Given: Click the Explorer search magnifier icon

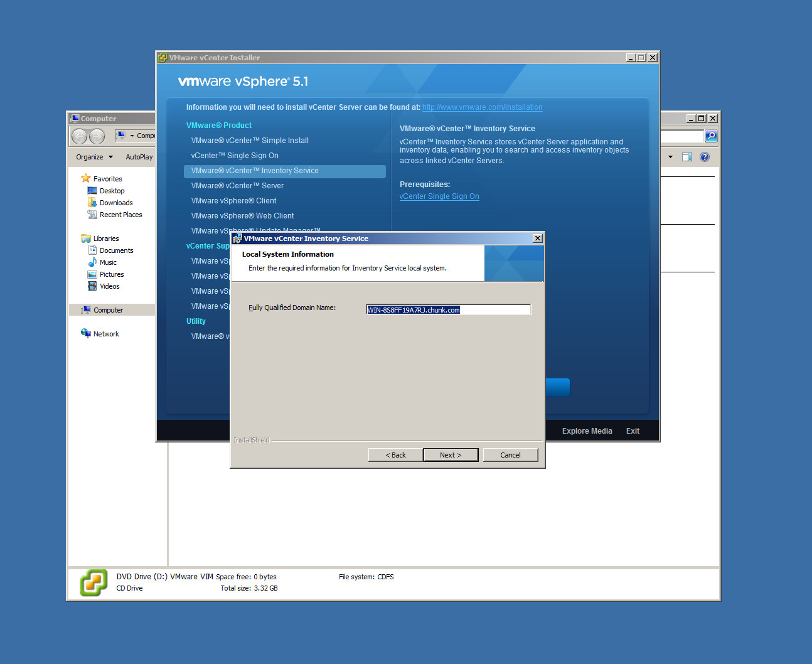Looking at the screenshot, I should click(710, 136).
